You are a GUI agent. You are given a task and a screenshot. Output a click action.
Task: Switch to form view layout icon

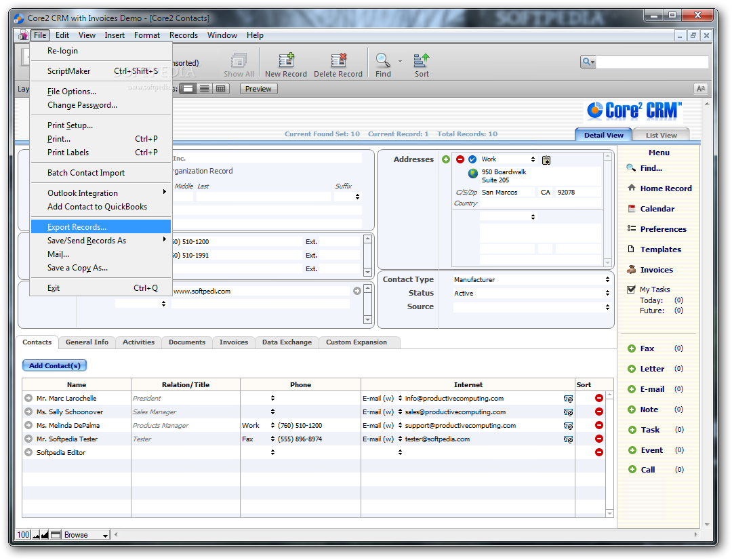pos(188,89)
